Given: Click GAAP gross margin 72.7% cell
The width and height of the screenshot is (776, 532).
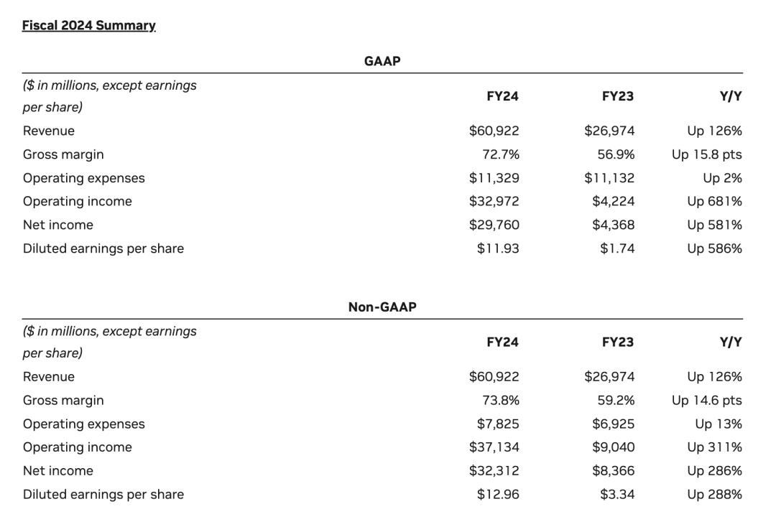Looking at the screenshot, I should (x=501, y=154).
